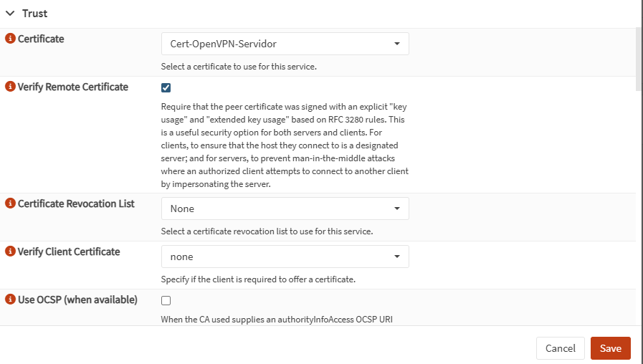Collapse the Trust section chevron
Viewport: 643px width, 364px height.
click(10, 13)
